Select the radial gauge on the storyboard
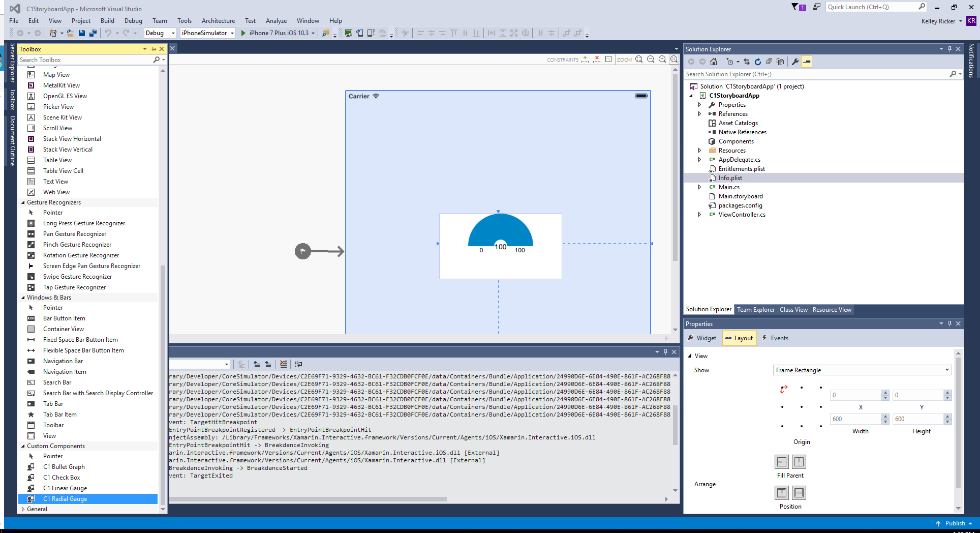Viewport: 980px width, 533px height. click(x=500, y=246)
